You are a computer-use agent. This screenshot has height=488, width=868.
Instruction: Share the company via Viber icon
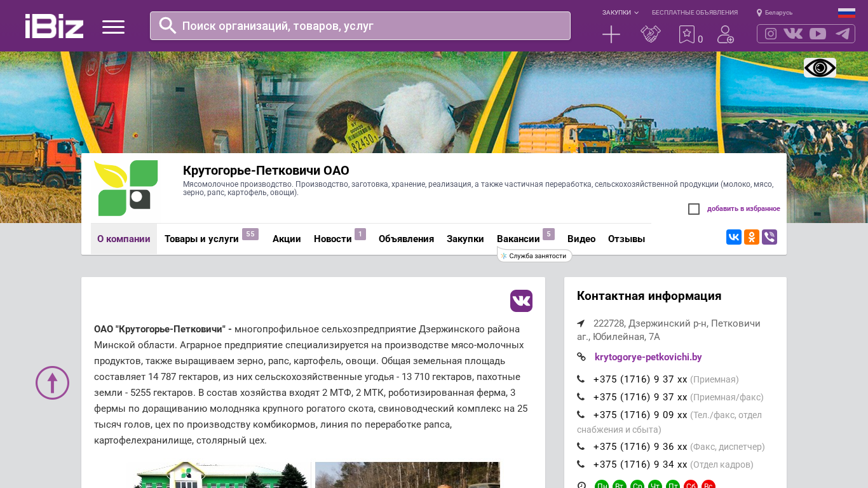tap(769, 237)
